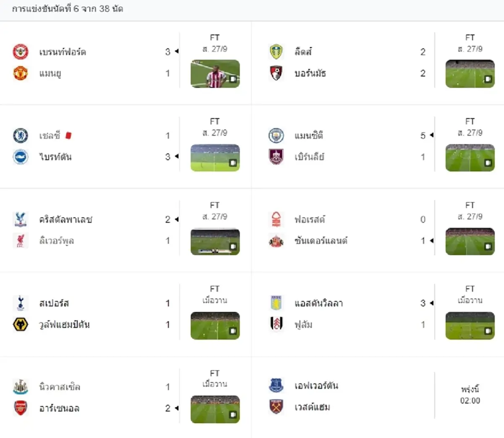Click the Everton club crest icon
This screenshot has width=504, height=438.
click(276, 385)
